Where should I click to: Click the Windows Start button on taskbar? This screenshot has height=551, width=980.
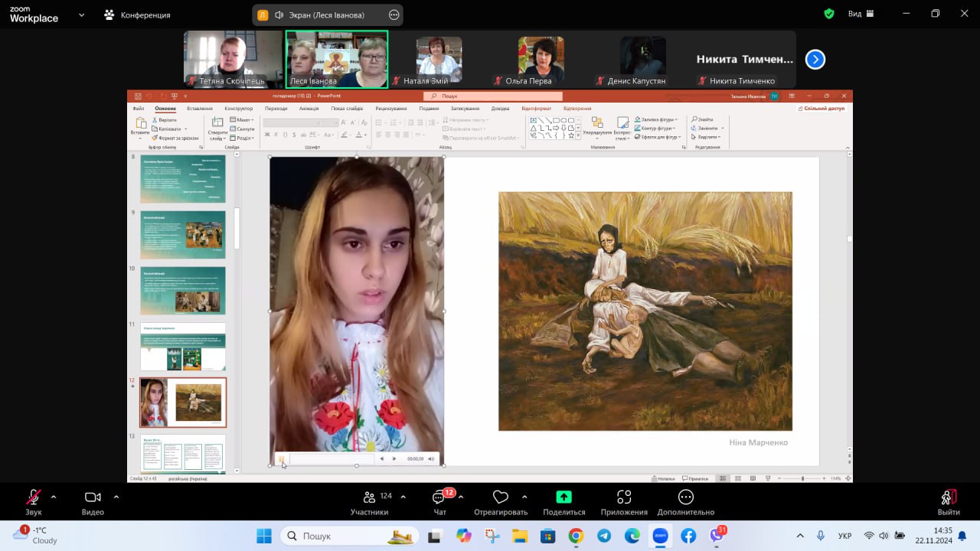pos(264,536)
